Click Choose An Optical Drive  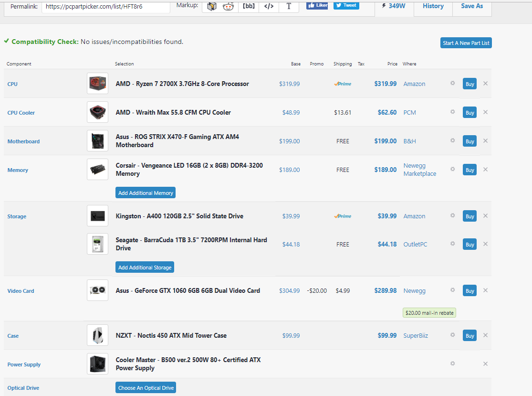coord(146,387)
